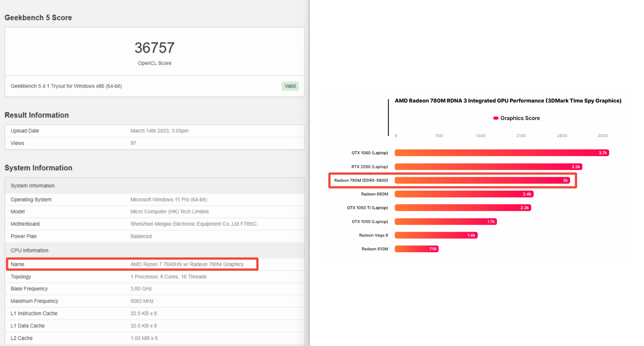The height and width of the screenshot is (346, 644).
Task: Click the green Valid badge
Action: pos(290,86)
